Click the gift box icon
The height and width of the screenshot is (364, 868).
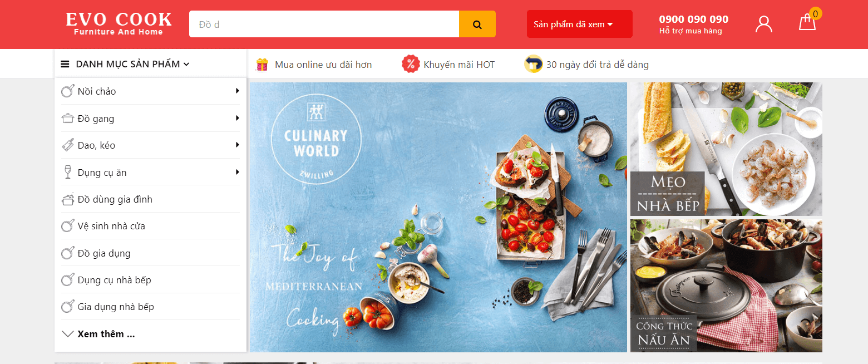(262, 65)
